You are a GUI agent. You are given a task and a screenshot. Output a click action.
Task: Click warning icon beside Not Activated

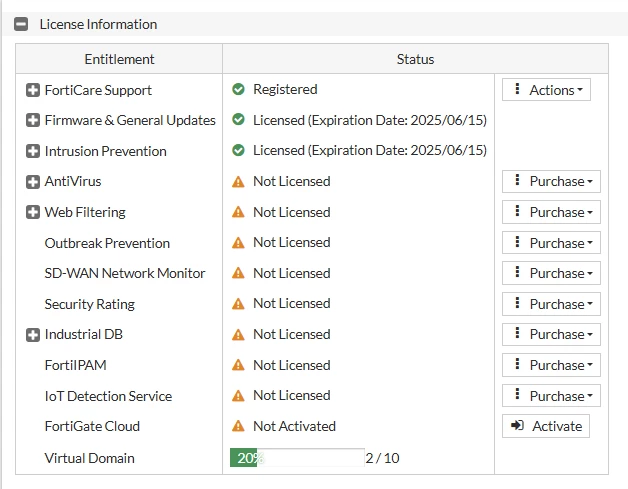[x=238, y=426]
